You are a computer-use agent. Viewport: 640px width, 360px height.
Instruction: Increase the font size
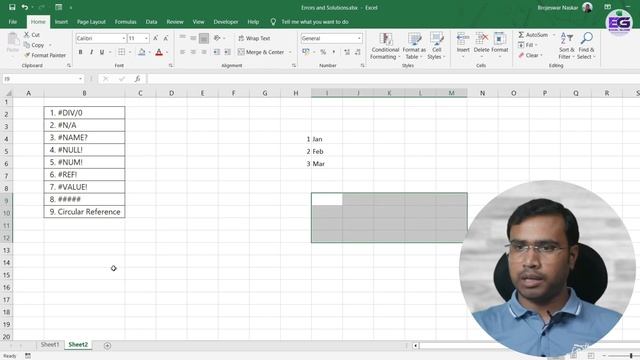pos(156,38)
